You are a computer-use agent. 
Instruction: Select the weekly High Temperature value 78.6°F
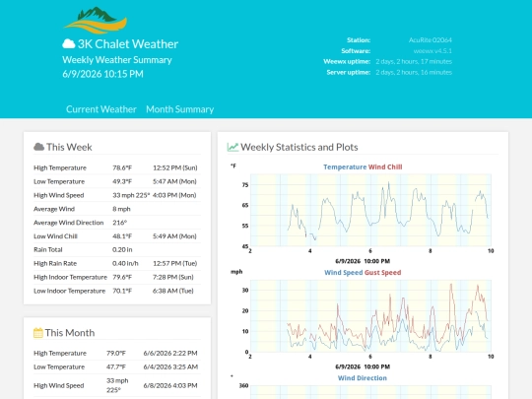click(x=122, y=167)
